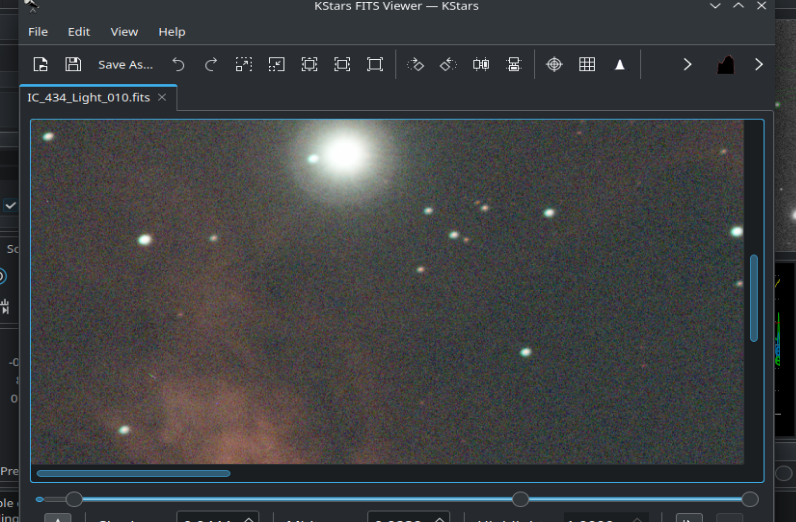Click the Zoom Out icon

pyautogui.click(x=277, y=64)
